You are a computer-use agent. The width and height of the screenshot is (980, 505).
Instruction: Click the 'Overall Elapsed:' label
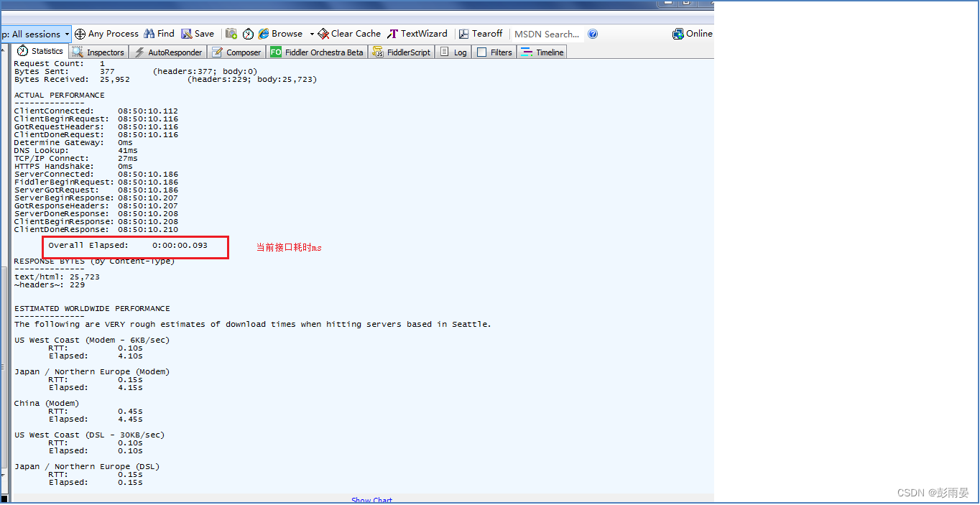click(88, 246)
